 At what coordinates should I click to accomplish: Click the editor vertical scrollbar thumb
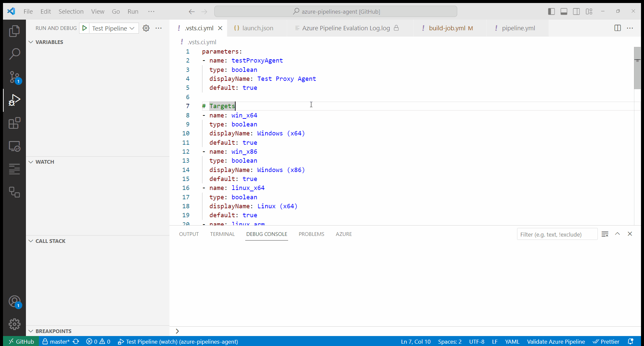point(637,68)
